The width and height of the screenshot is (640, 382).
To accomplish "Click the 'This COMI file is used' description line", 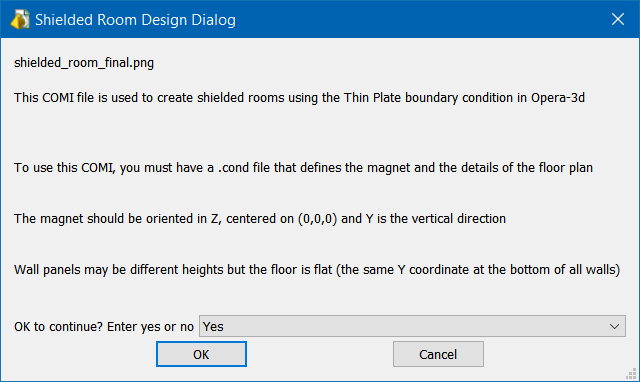I will pos(299,98).
